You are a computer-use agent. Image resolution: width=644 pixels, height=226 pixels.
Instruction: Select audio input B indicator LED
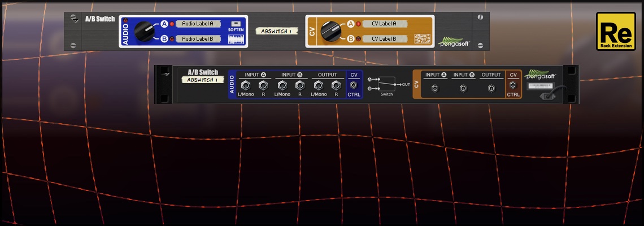pyautogui.click(x=172, y=39)
